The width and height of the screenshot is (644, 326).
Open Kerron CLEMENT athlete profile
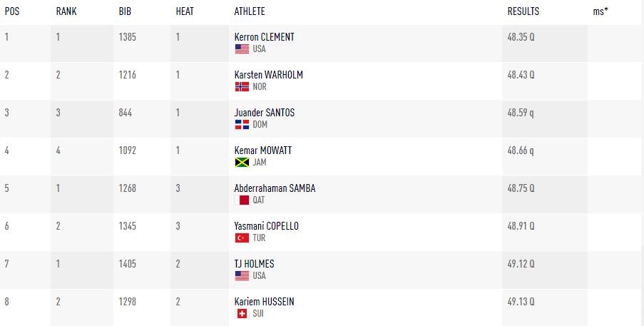(x=264, y=37)
